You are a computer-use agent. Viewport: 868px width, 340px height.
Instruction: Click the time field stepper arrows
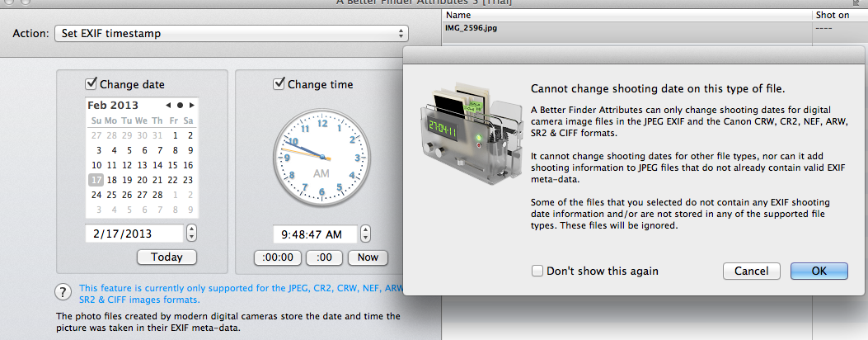(366, 234)
